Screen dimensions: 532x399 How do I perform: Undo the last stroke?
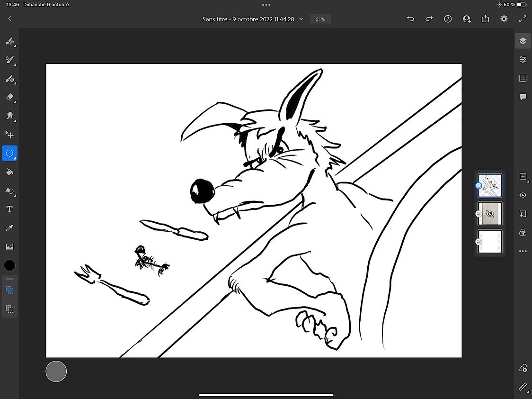[x=410, y=19]
